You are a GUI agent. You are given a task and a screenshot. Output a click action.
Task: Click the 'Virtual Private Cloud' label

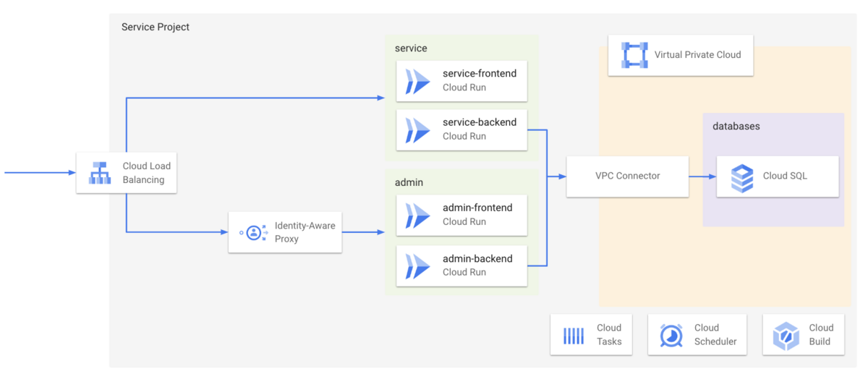tap(697, 54)
